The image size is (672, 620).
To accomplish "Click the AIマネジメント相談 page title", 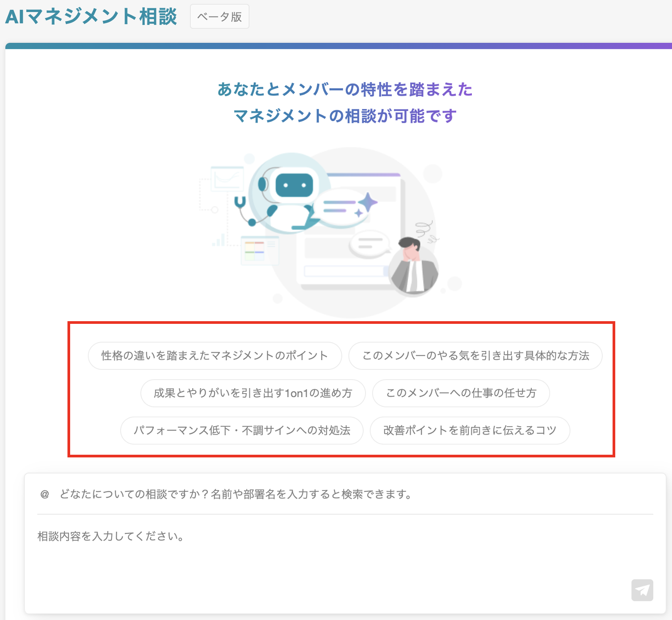I will (x=91, y=17).
